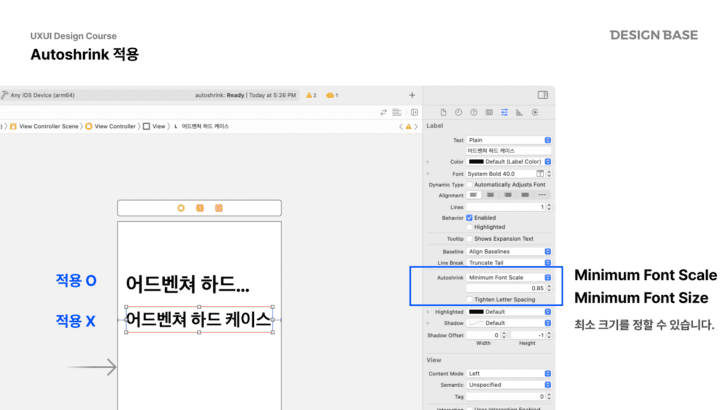Open the Semantic Unspecified dropdown
The width and height of the screenshot is (728, 410).
pos(509,384)
